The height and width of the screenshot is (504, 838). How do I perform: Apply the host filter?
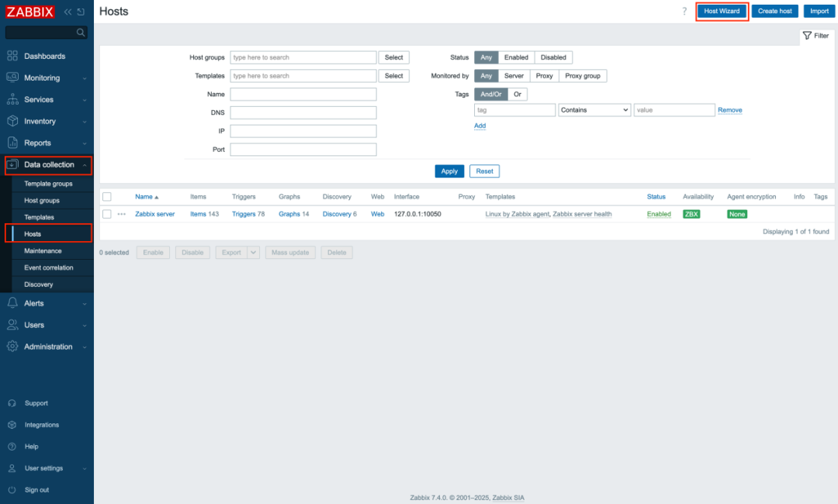point(449,171)
